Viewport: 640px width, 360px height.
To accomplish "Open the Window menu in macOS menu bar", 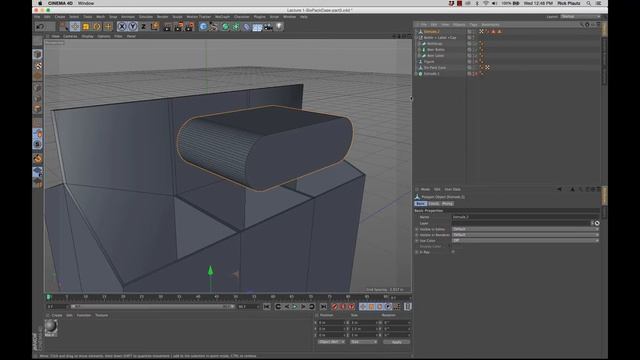I will 86,3.
